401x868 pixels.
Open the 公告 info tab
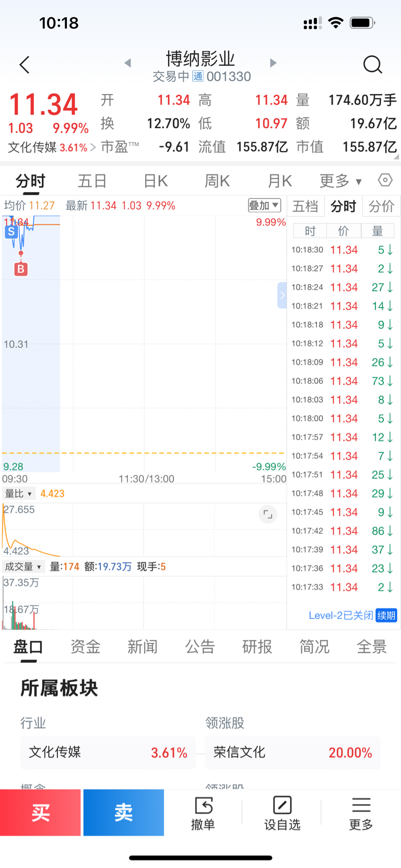click(200, 647)
